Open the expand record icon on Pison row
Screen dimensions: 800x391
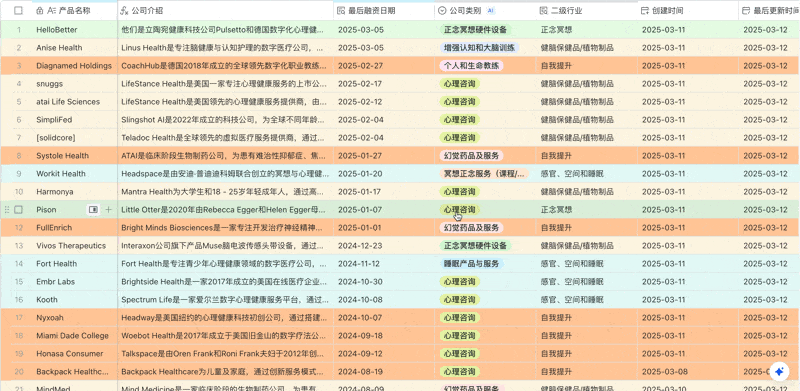93,210
